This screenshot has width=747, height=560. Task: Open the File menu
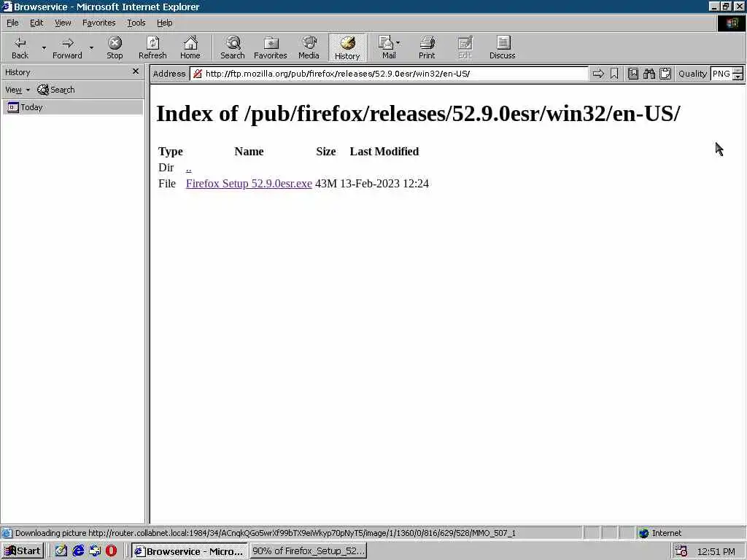[12, 23]
